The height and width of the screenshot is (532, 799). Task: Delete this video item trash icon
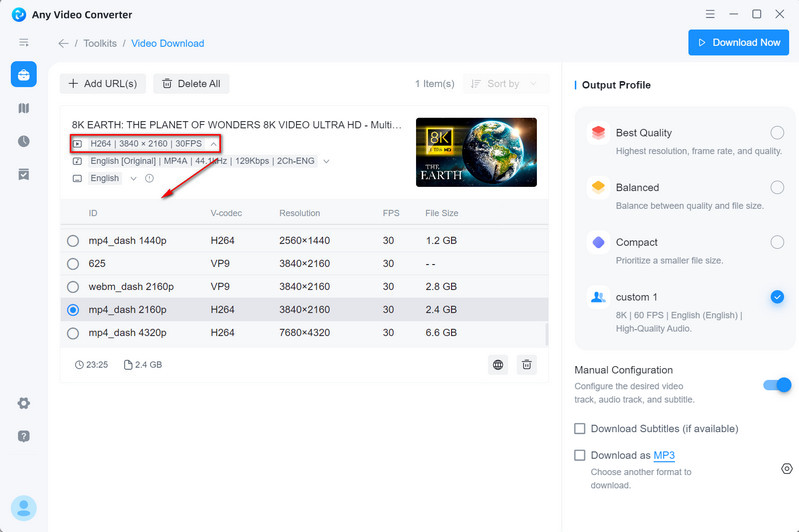(x=526, y=365)
